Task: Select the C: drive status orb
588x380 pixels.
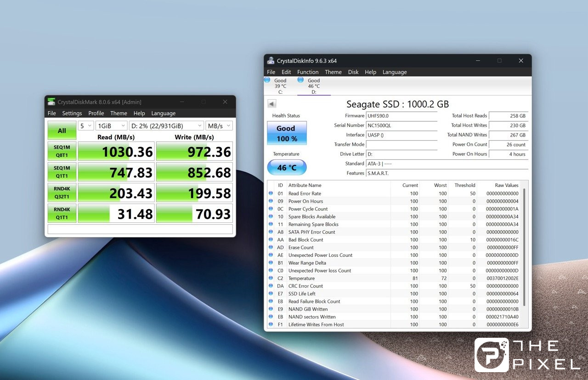Action: point(267,80)
